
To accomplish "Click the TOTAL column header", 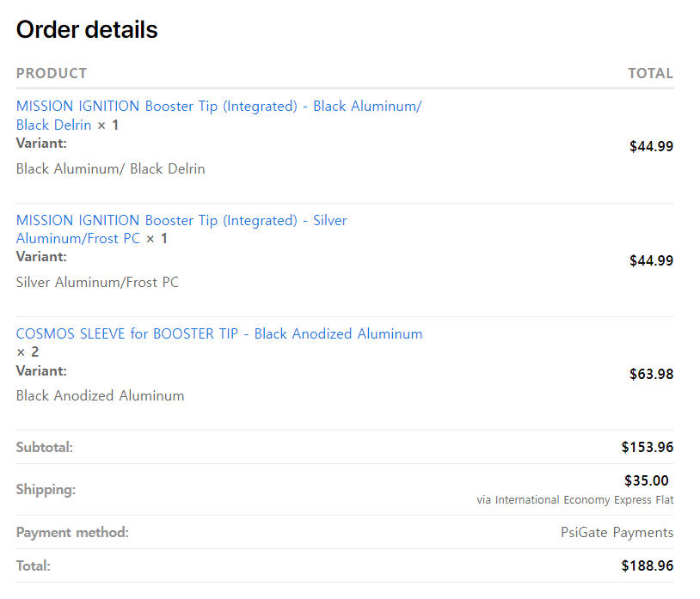I will click(650, 74).
